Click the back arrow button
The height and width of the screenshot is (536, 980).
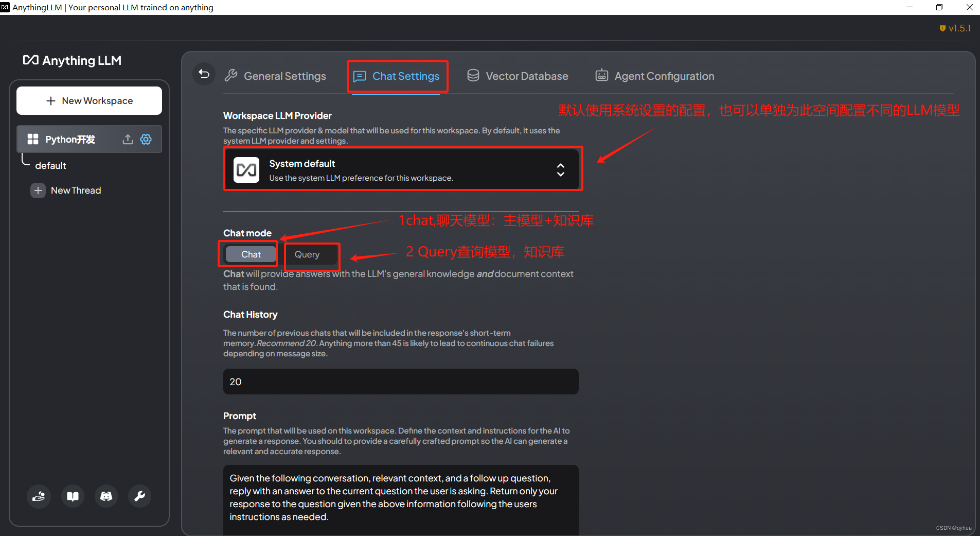click(x=204, y=74)
